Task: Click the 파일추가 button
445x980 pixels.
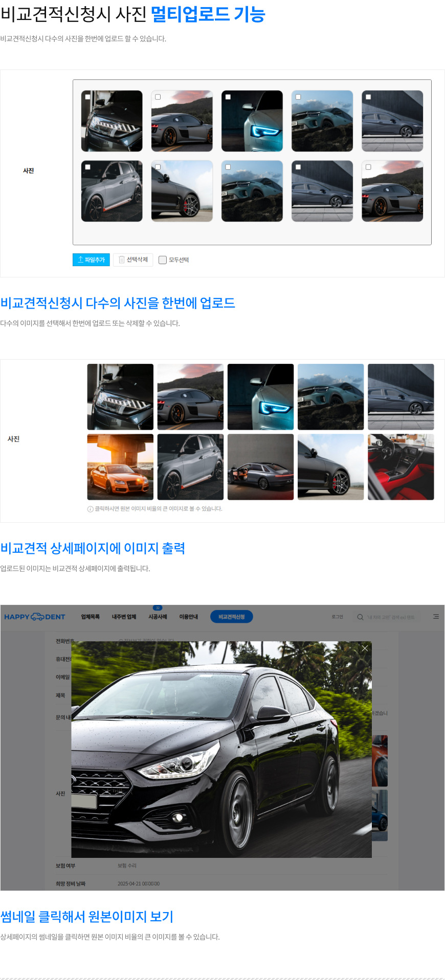Action: (x=91, y=260)
